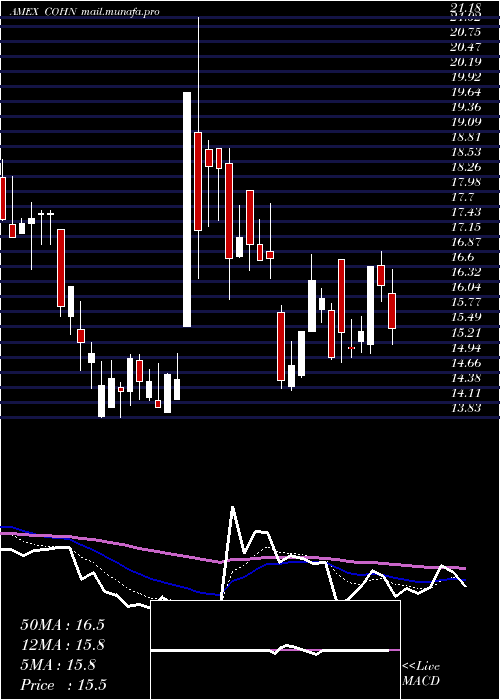500x700 pixels.
Task: Click the 17.98 price axis label
Action: [466, 182]
